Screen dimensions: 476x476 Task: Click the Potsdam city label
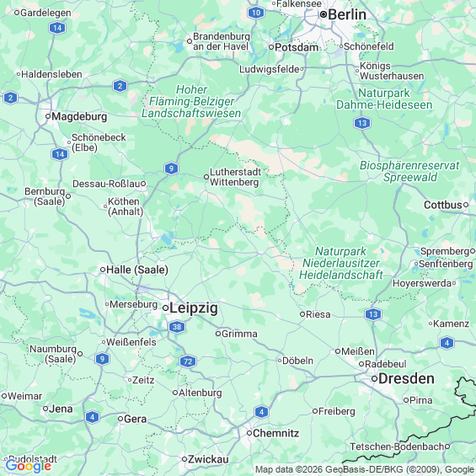(x=297, y=47)
